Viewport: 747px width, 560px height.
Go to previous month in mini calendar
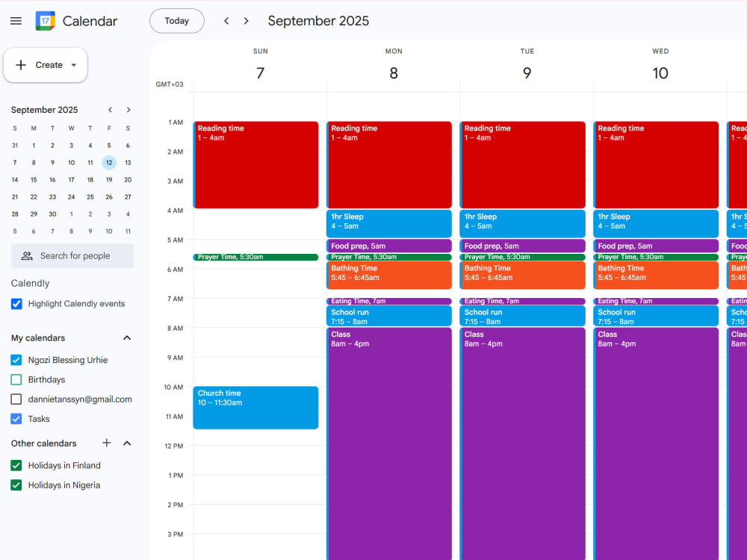click(110, 110)
